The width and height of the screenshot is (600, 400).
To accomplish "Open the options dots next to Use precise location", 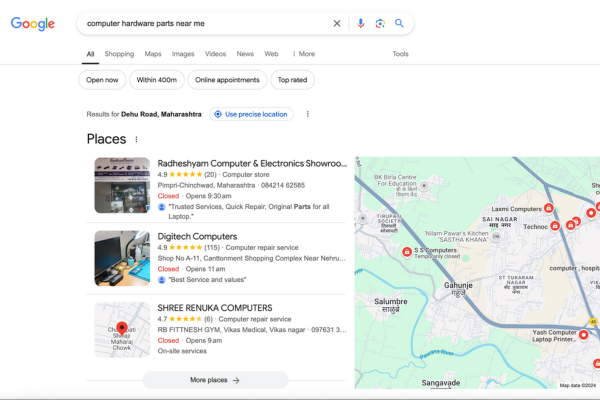I will pyautogui.click(x=308, y=114).
